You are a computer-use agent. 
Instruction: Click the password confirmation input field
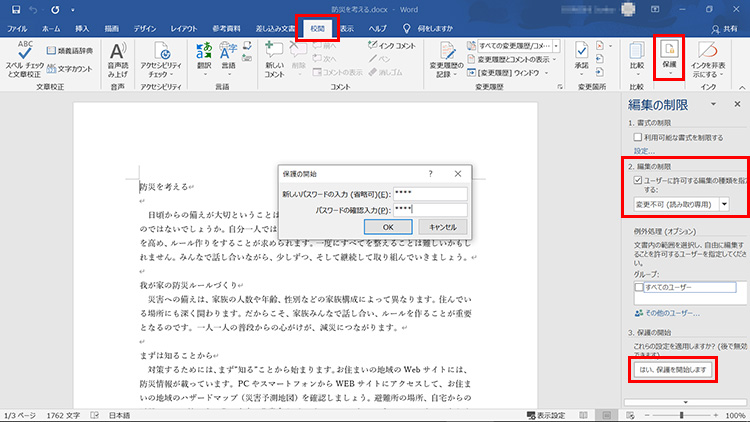point(430,209)
